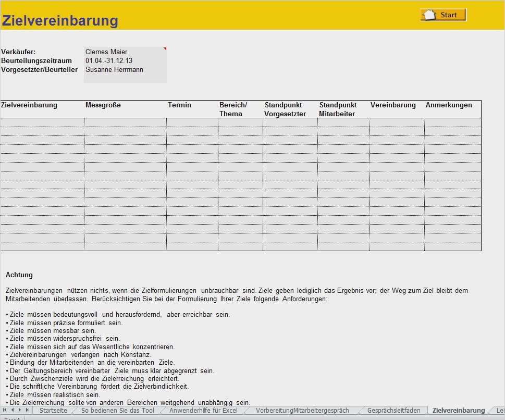Click the Achtung heading
This screenshot has width=505, height=420.
click(19, 275)
